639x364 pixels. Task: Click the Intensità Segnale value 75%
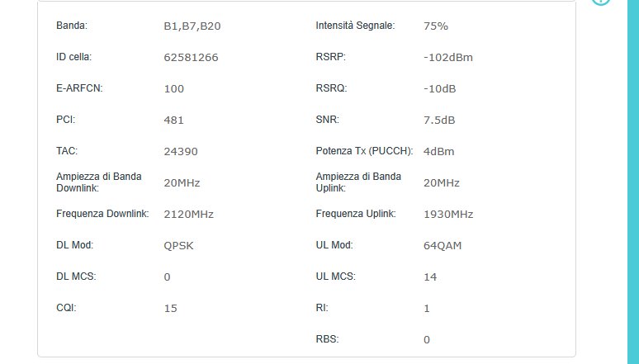435,26
